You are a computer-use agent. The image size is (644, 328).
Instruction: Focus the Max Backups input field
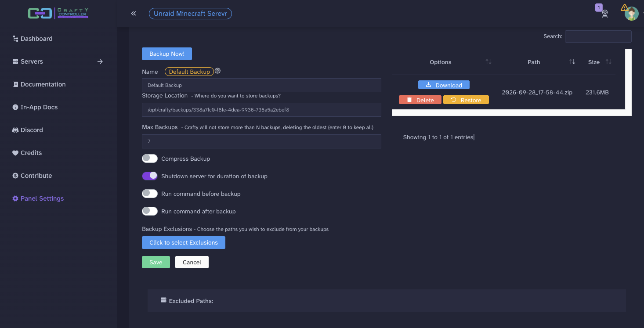(261, 141)
